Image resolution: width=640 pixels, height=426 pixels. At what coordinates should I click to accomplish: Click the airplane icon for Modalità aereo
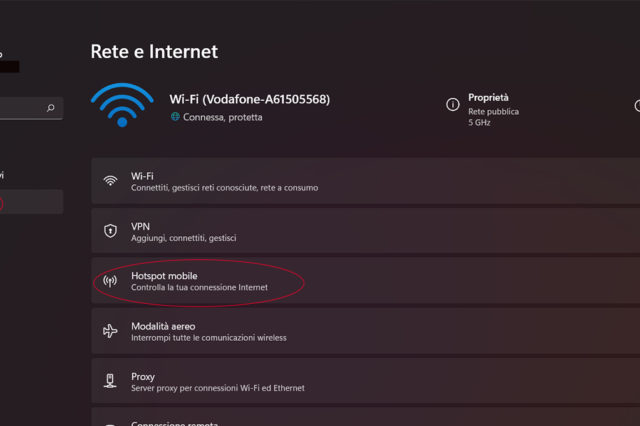tap(110, 331)
